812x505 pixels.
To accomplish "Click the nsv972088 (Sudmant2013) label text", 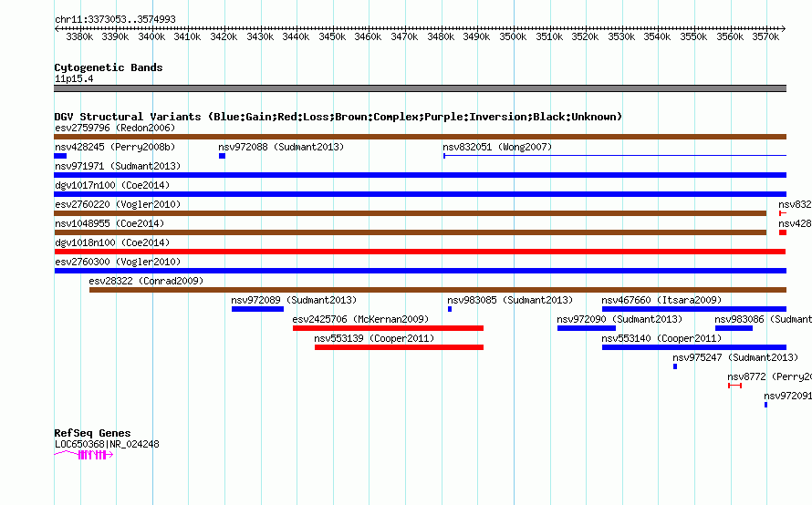I will [x=281, y=147].
